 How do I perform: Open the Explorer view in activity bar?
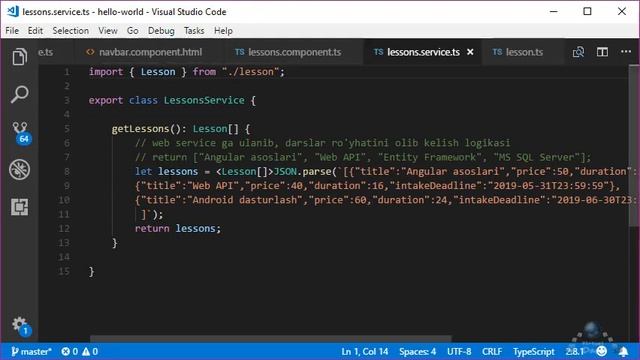(x=19, y=57)
